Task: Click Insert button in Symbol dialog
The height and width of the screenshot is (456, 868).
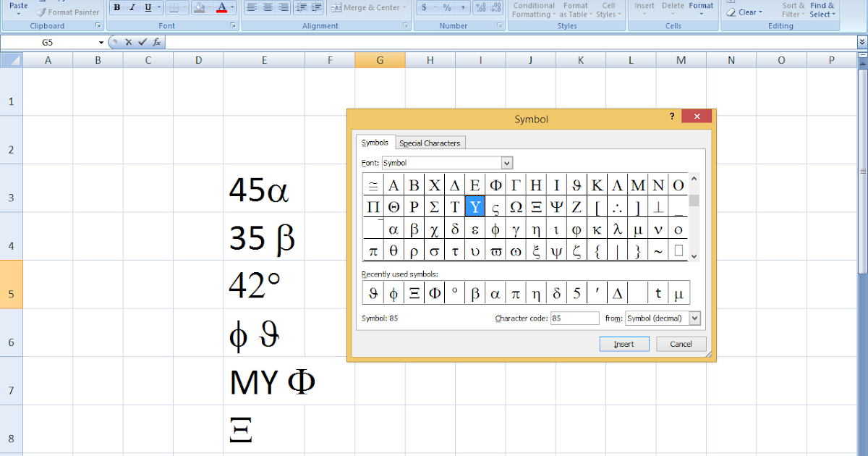Action: point(624,344)
